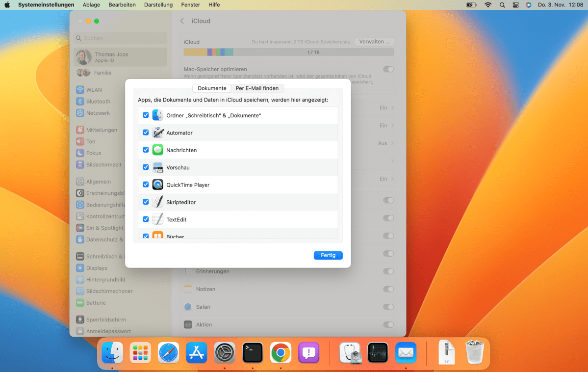
Task: Uncheck Ordner Schreibtisch & Dokumente checkbox
Action: 146,115
